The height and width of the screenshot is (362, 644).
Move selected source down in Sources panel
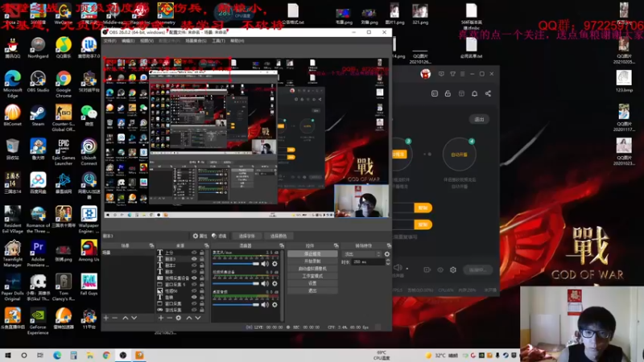pyautogui.click(x=198, y=318)
